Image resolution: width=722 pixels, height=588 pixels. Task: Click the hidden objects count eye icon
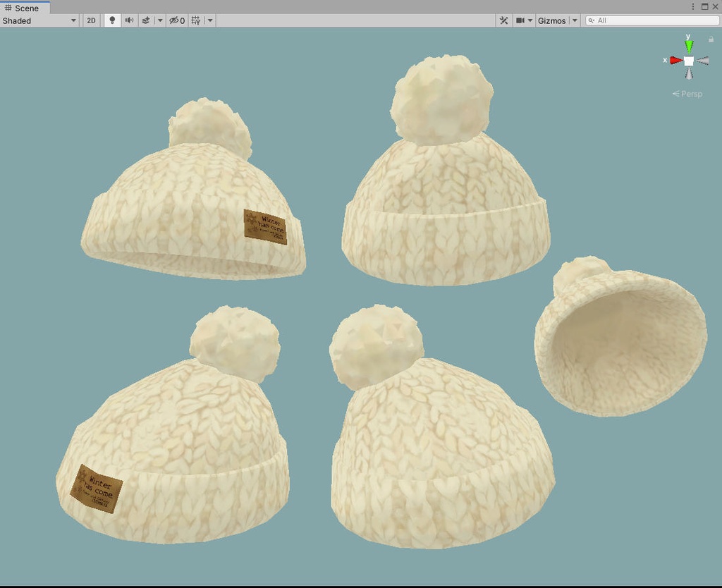tap(173, 20)
